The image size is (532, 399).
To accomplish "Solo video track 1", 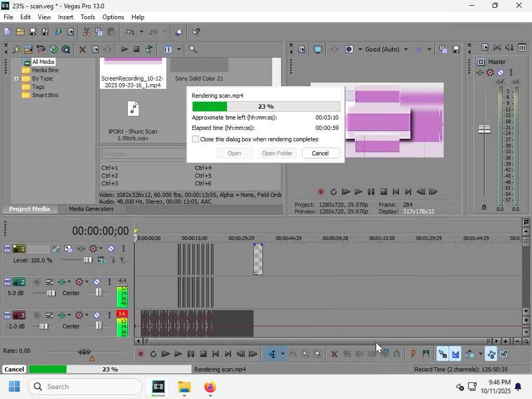I will coord(123,249).
